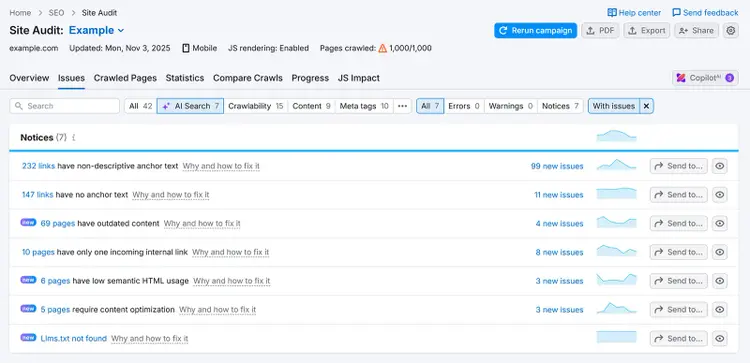Open the 10 pages issue
Viewport: 750px width, 363px height.
38,252
